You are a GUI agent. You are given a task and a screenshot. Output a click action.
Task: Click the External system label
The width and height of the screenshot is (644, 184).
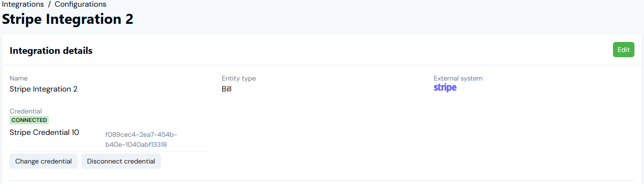click(458, 78)
